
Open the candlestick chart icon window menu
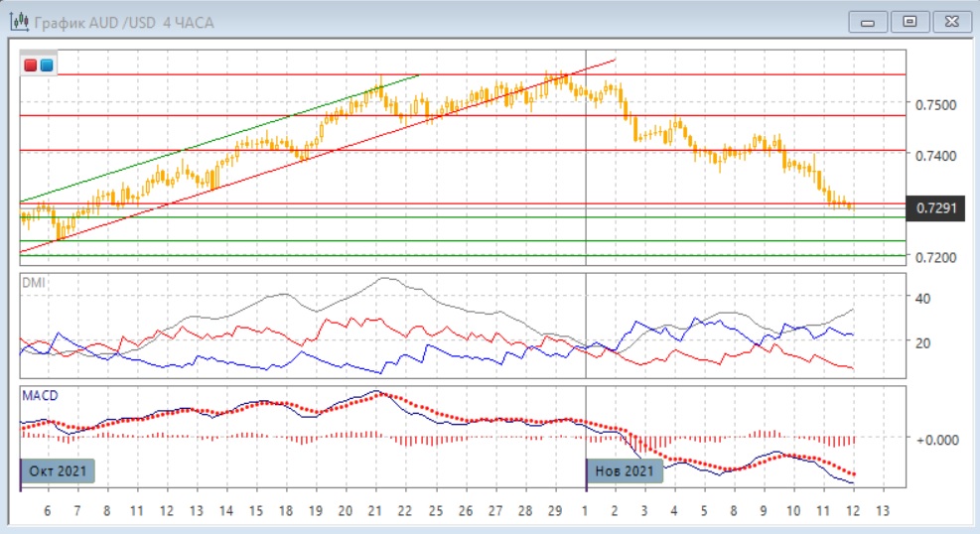point(20,21)
